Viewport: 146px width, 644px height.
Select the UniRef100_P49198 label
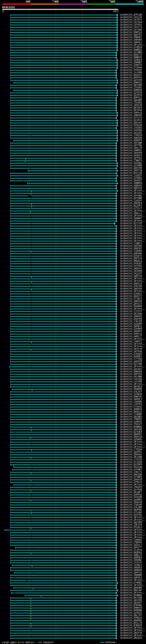click(131, 125)
